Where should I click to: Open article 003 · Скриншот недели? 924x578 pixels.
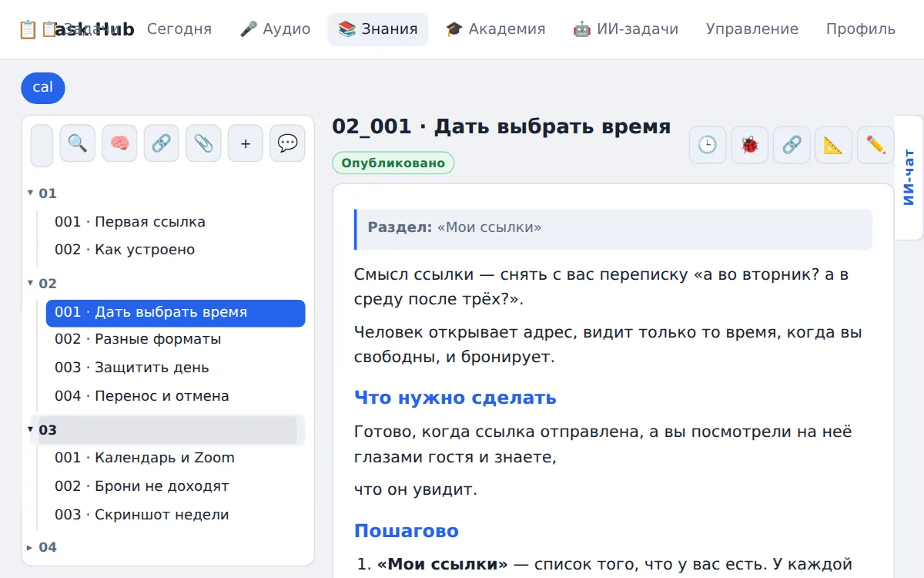176,515
